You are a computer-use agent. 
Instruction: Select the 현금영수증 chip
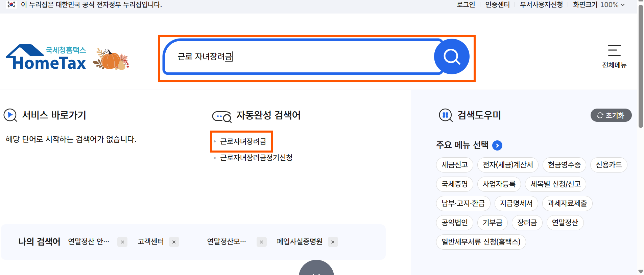tap(564, 165)
